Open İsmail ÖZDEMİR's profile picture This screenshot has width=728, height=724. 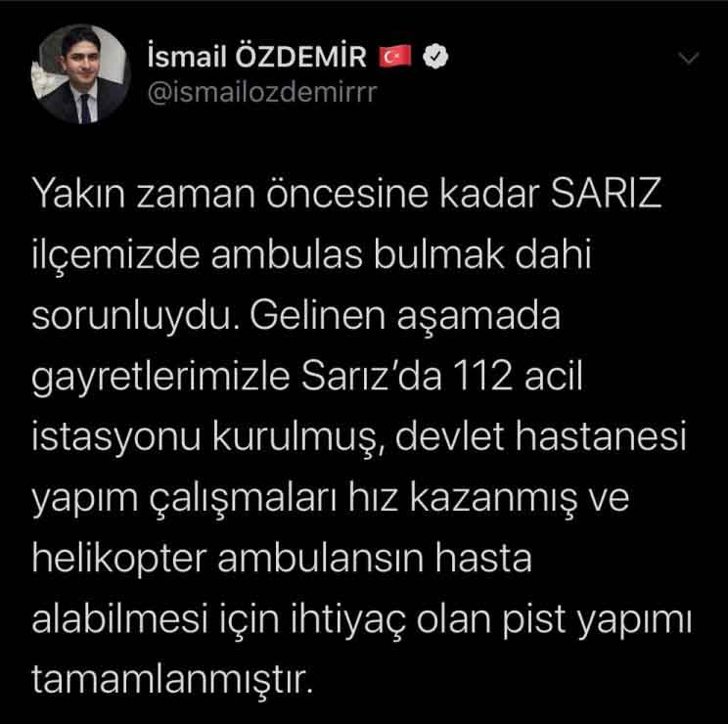[80, 74]
